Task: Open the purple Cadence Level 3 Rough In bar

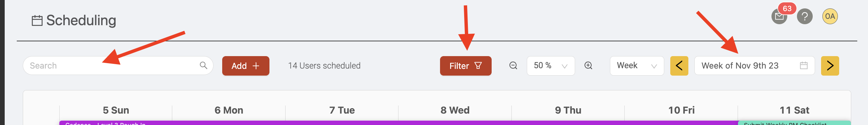Action: (398, 123)
